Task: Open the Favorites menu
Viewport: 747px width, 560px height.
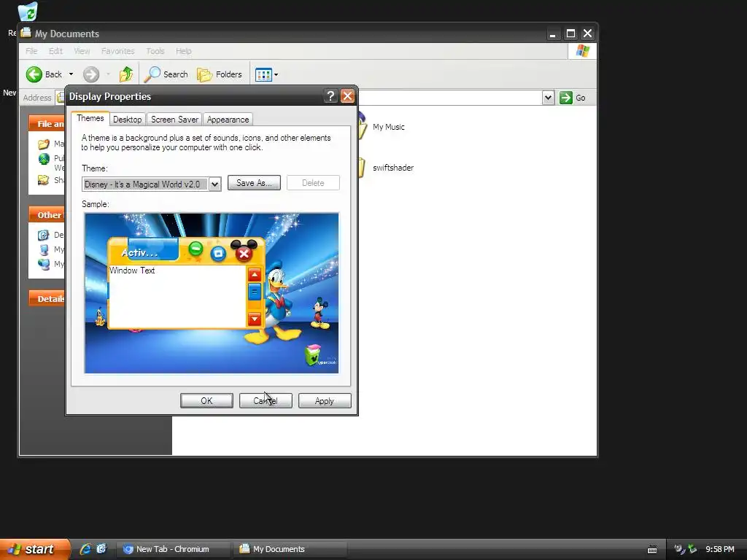Action: [x=117, y=51]
